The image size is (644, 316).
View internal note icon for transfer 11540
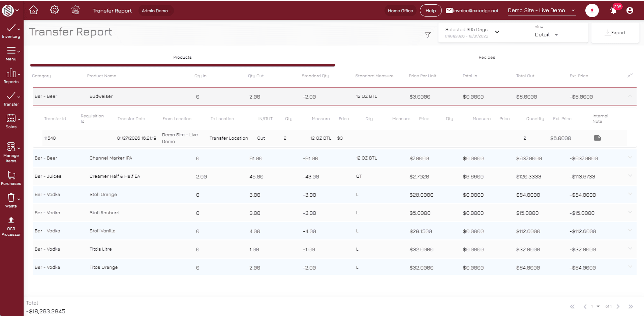(x=597, y=138)
